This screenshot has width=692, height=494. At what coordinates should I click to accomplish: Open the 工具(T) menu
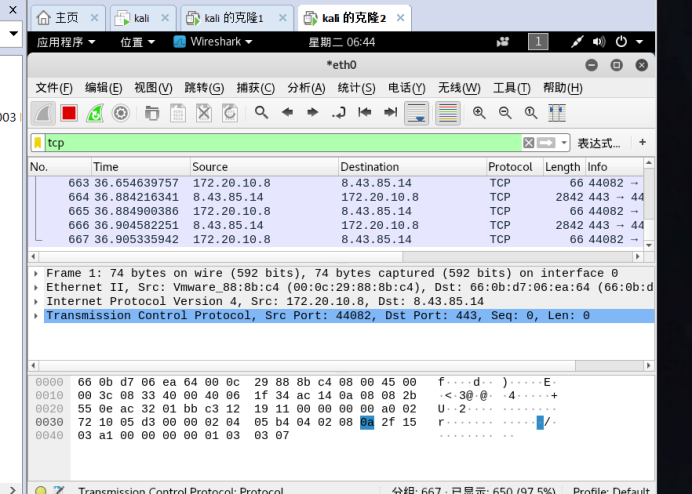[x=512, y=88]
